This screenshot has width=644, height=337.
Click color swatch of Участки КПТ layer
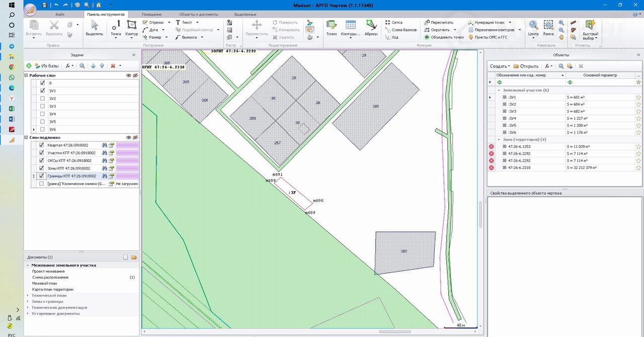pyautogui.click(x=127, y=153)
